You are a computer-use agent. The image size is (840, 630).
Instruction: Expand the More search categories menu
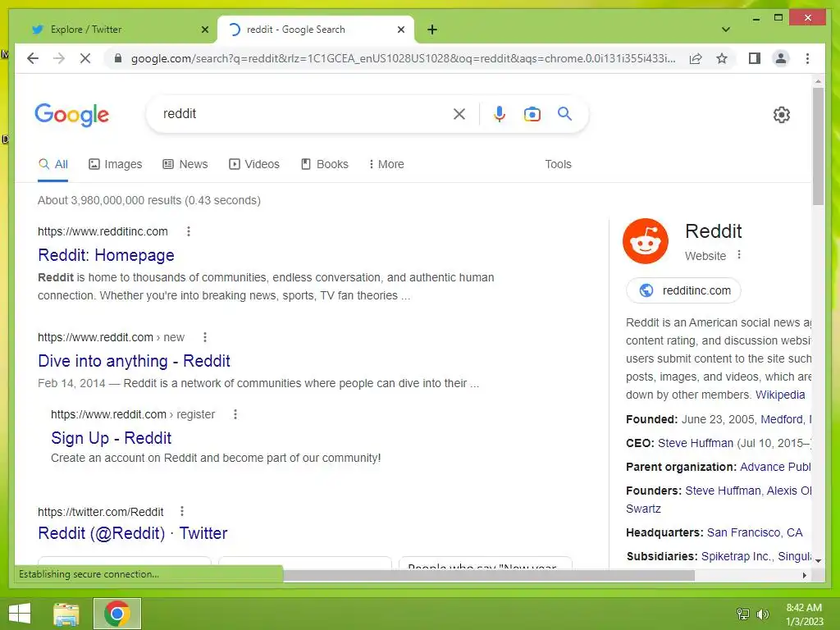point(386,164)
